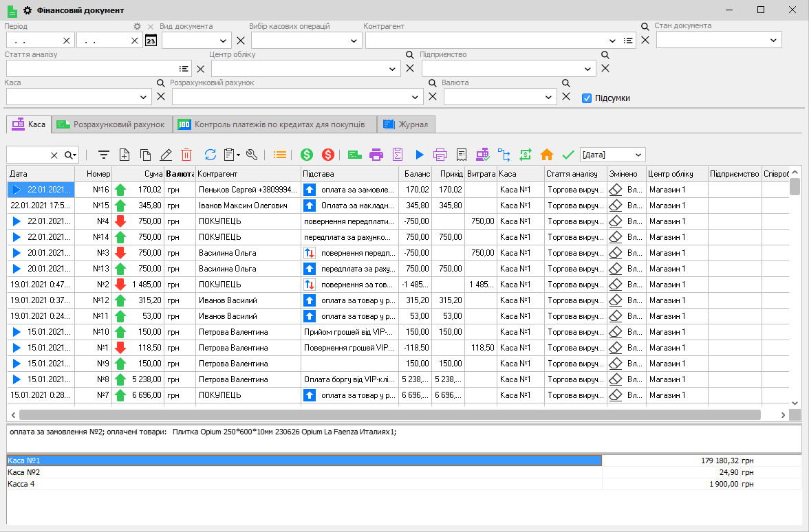The height and width of the screenshot is (532, 809).
Task: Click the pencil edit icon
Action: 166,155
